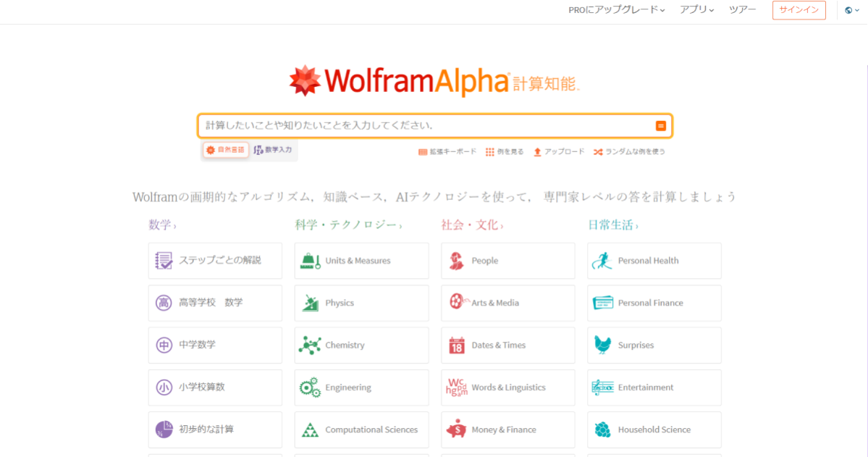The width and height of the screenshot is (868, 457).
Task: Open the Engineering gears icon
Action: pyautogui.click(x=310, y=387)
